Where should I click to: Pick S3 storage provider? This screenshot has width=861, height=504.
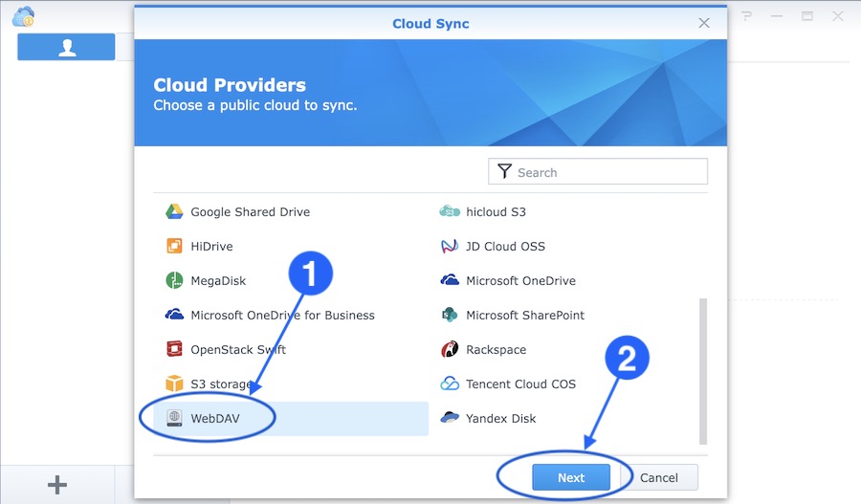(221, 383)
